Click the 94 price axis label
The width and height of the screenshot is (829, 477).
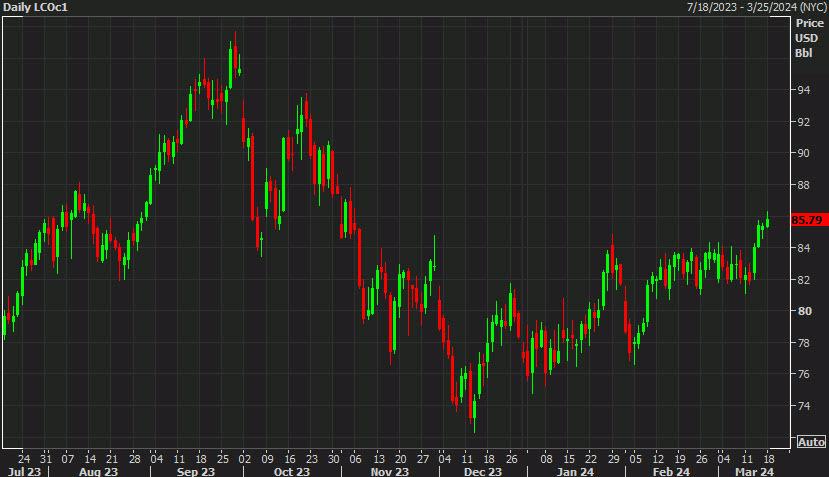[x=804, y=90]
